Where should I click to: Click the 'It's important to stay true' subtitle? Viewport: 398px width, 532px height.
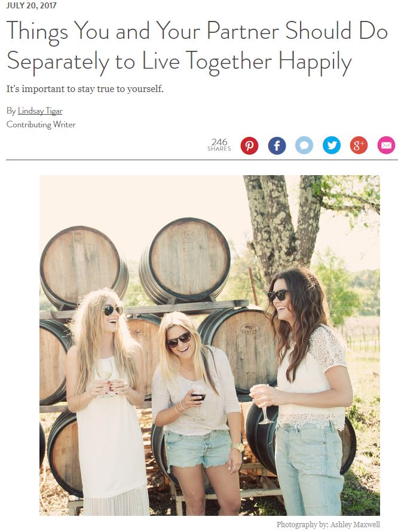[85, 89]
